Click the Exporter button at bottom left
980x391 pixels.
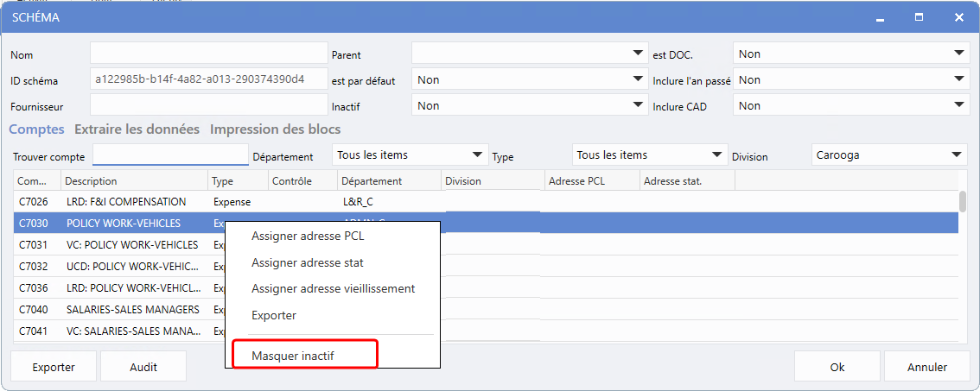click(54, 367)
